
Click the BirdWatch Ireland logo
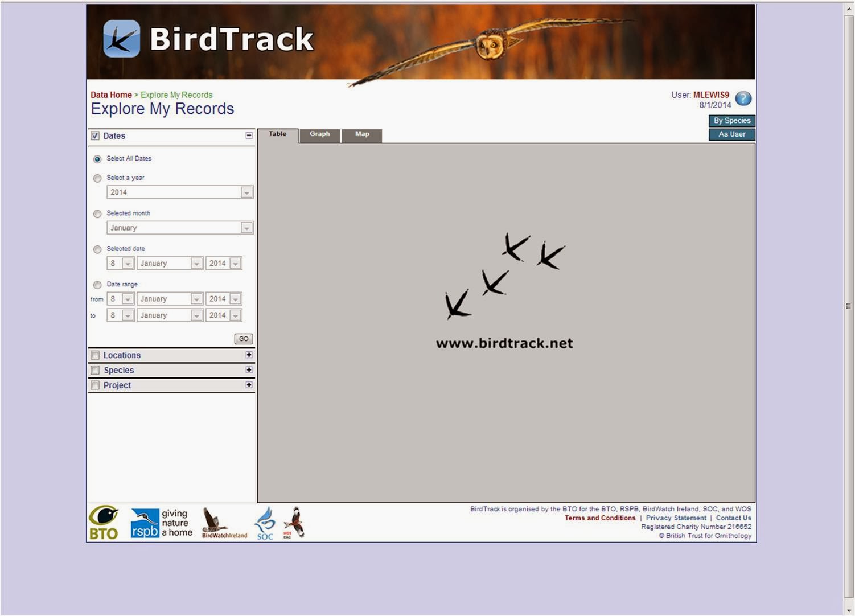tap(224, 523)
